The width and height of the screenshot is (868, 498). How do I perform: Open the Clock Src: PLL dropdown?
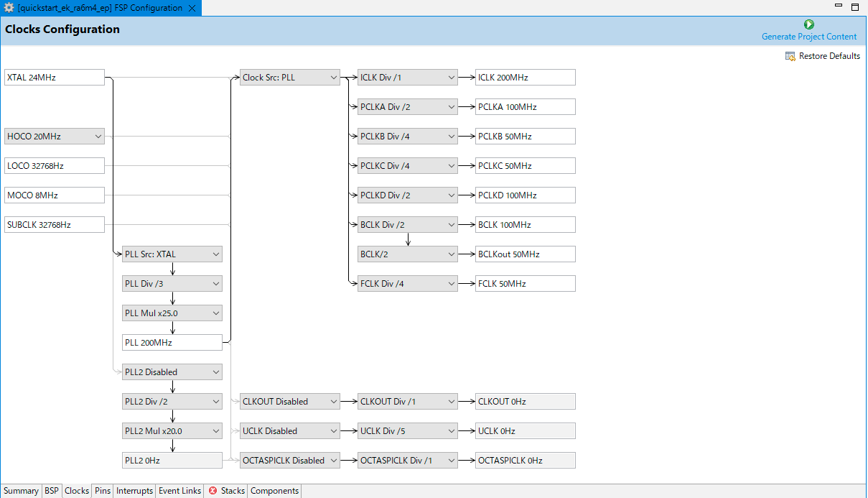[289, 78]
